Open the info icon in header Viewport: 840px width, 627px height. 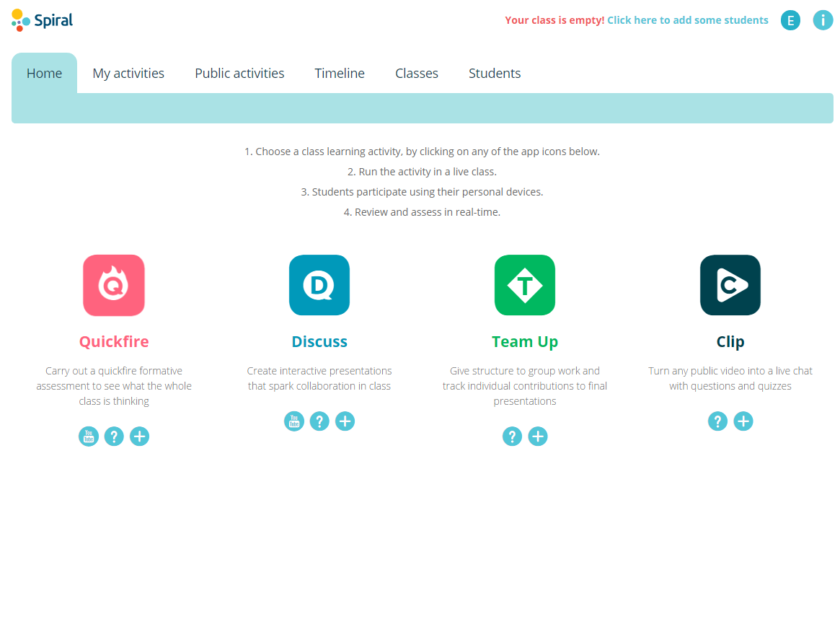pos(823,20)
